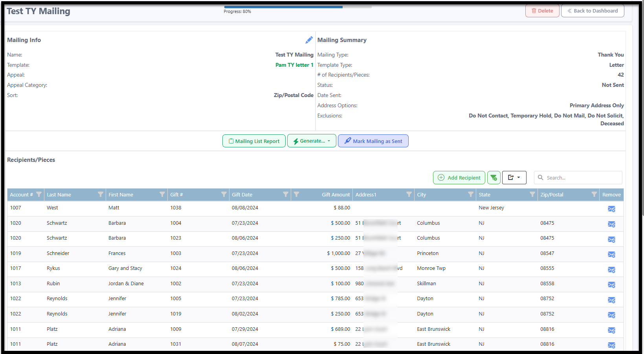644x354 pixels.
Task: Remove Rubin gift 1002 row
Action: pos(611,285)
